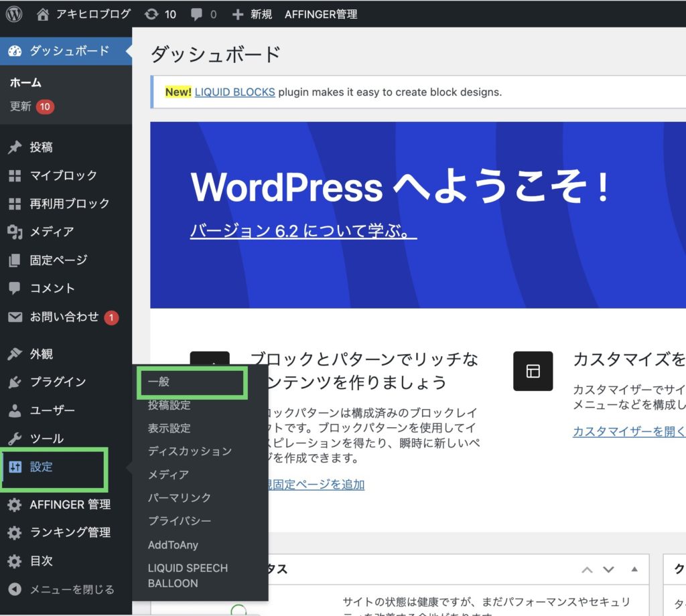Follow the バージョン 6.2 について学ぶ link
This screenshot has width=686, height=616.
click(303, 231)
